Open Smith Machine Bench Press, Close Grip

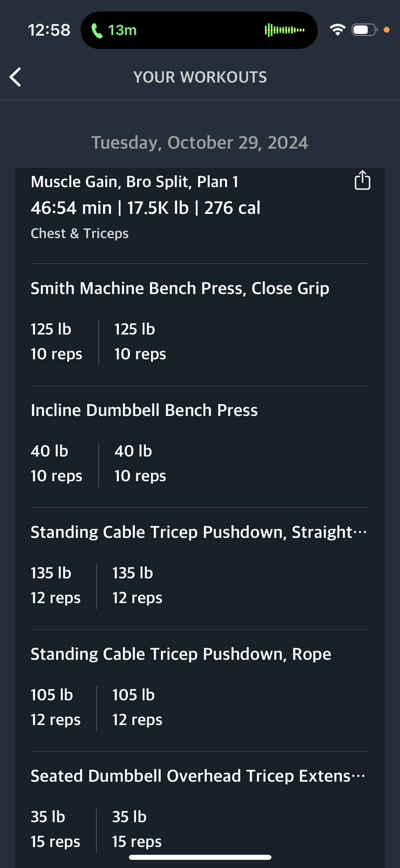pyautogui.click(x=180, y=288)
